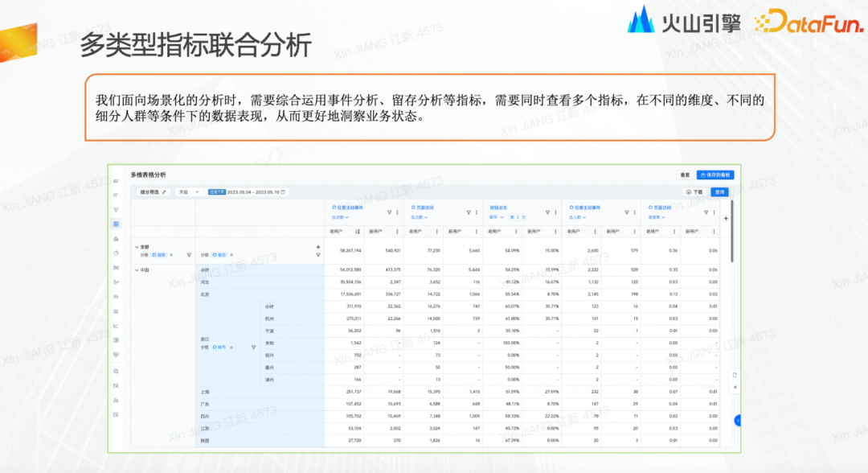Click filter icon in 页面访问 总次数 header
Viewport: 868px width, 473px height.
[x=469, y=212]
